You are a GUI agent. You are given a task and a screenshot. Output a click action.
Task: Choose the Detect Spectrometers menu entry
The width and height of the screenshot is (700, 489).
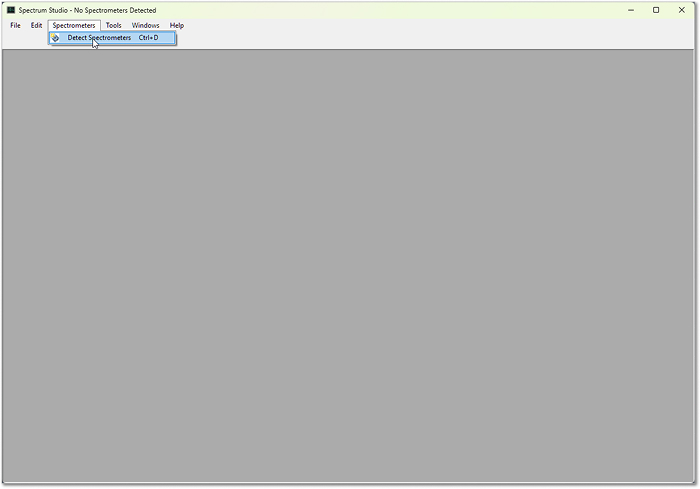99,38
